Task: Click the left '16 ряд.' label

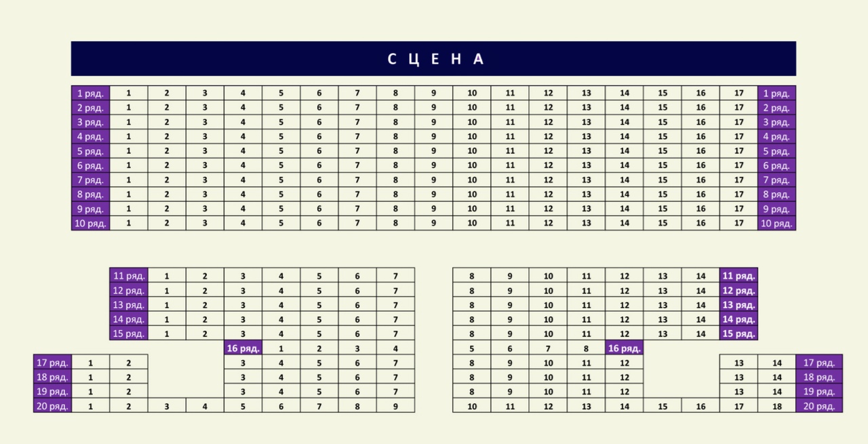Action: click(243, 348)
